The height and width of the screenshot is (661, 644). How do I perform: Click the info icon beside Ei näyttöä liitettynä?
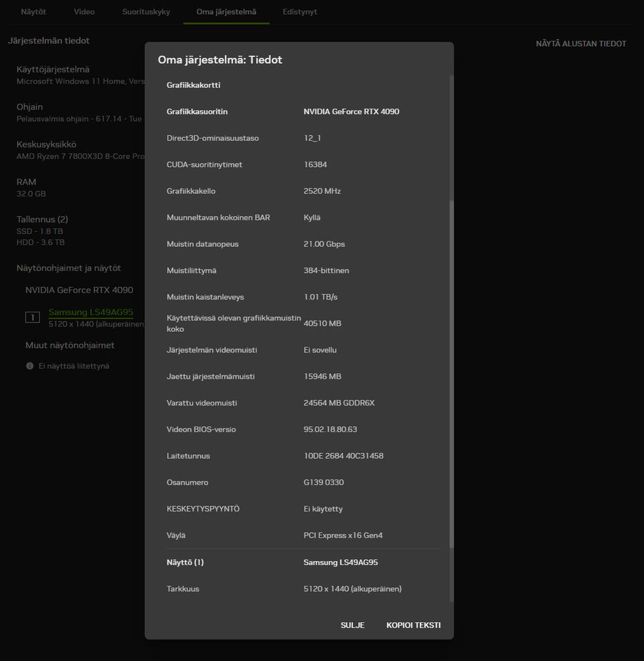[30, 366]
